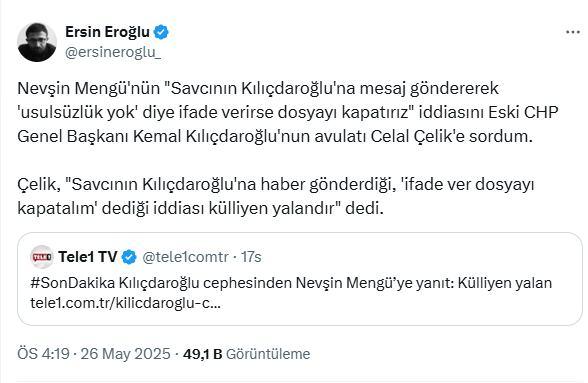
Task: Click the paragraph quoting Çelik's külliyen yalandır
Action: (276, 196)
